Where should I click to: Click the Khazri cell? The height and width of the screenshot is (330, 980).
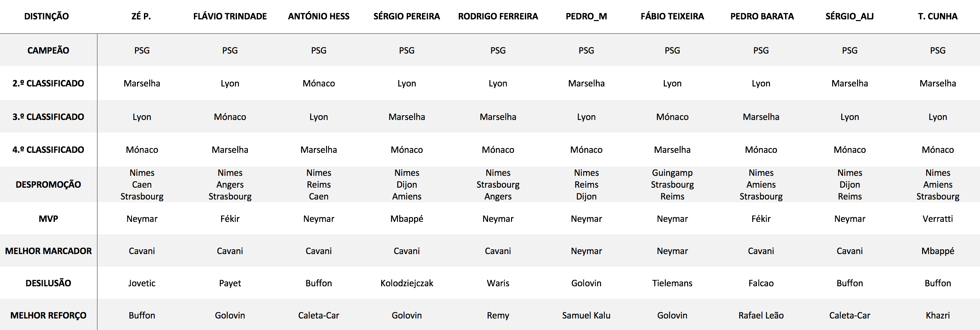coord(937,315)
